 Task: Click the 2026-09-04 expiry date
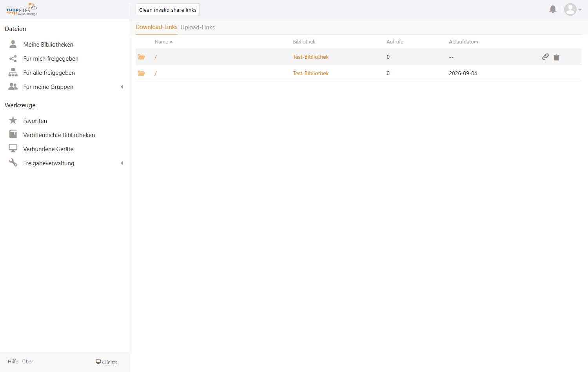463,73
